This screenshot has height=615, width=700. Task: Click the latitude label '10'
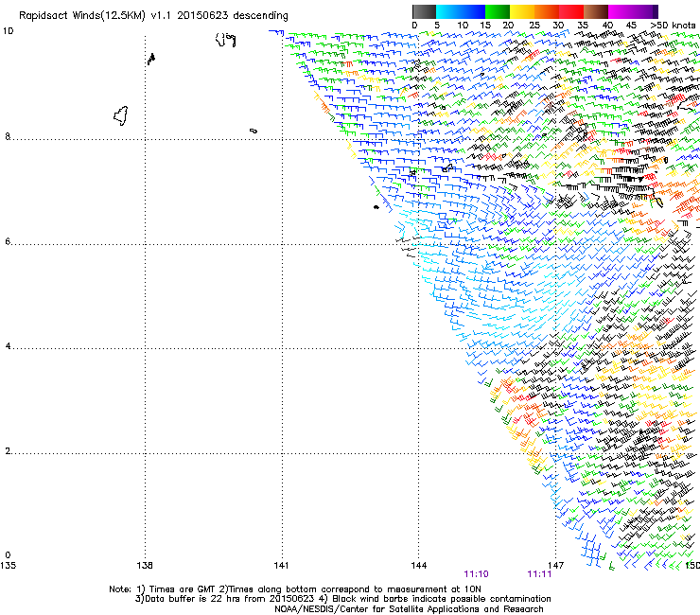pos(8,31)
